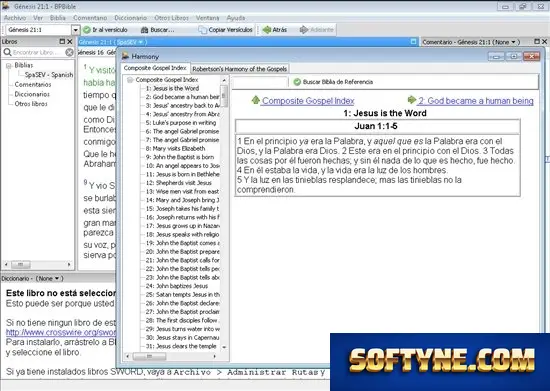Image resolution: width=550 pixels, height=391 pixels.
Task: Click the Copiar Versículos copy icon
Action: pyautogui.click(x=202, y=30)
